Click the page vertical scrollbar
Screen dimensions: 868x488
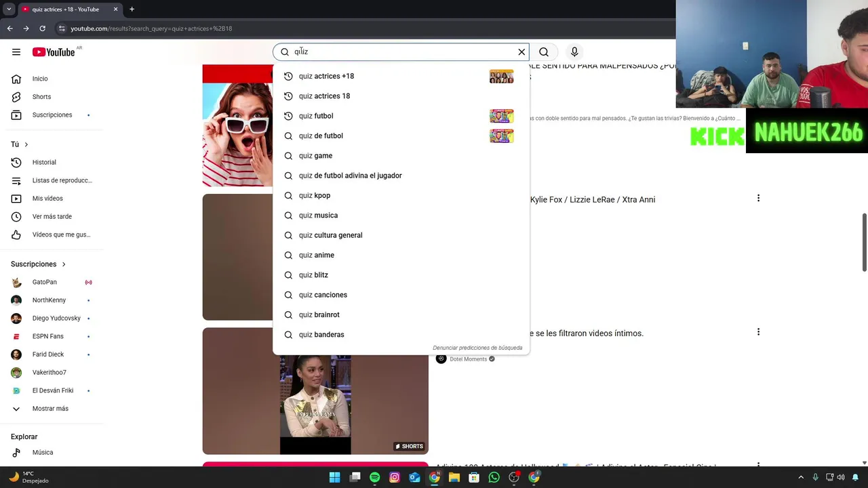pyautogui.click(x=865, y=243)
